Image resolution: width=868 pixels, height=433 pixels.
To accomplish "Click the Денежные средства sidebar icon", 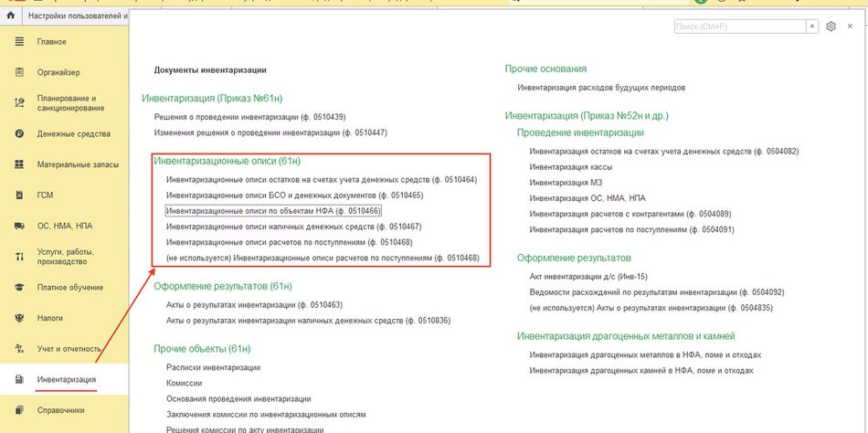I will pos(18,133).
